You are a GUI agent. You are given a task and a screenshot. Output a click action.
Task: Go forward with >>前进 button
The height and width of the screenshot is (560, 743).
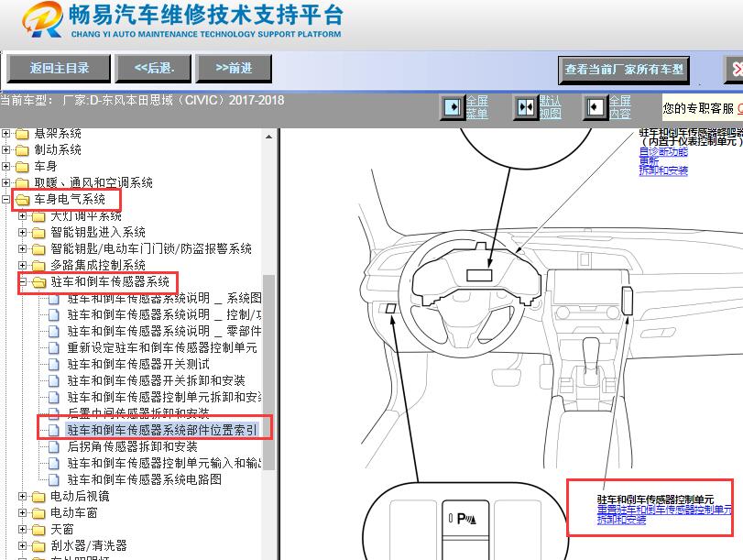pyautogui.click(x=234, y=68)
